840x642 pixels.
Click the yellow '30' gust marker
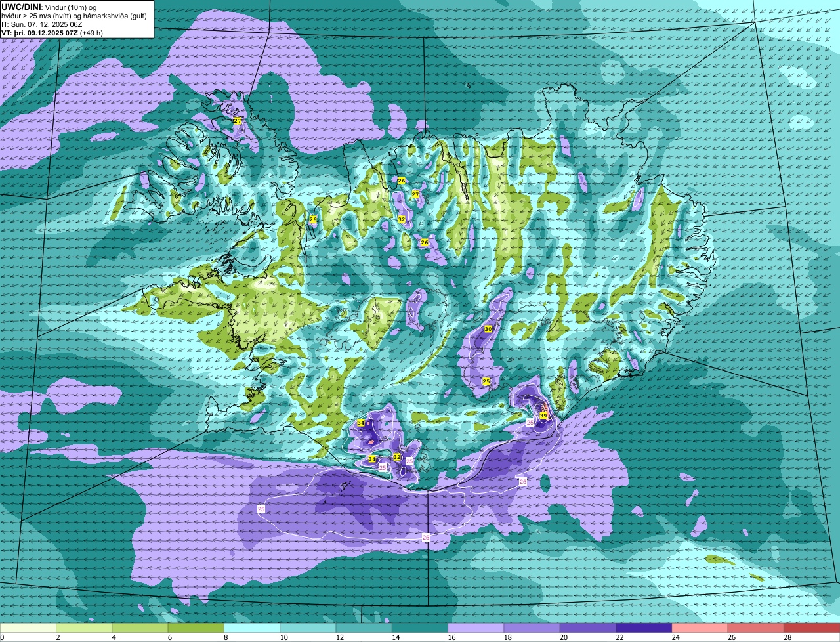point(488,329)
